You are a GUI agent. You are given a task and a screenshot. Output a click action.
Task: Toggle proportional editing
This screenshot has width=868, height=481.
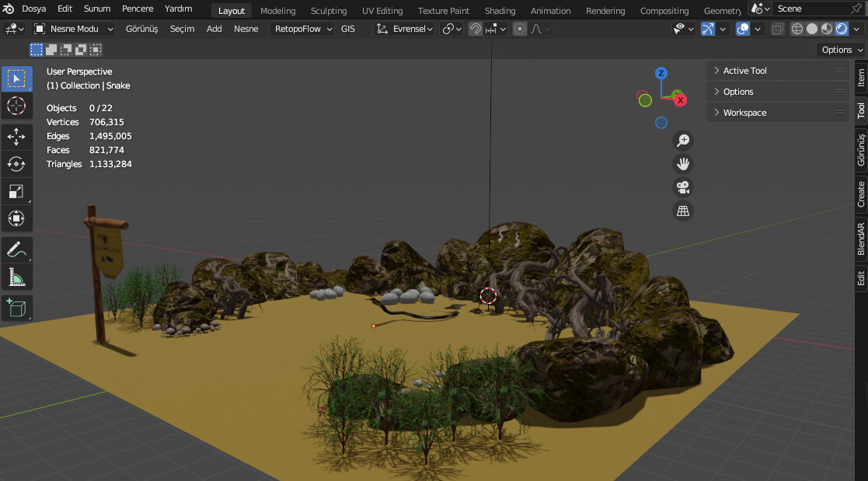point(519,28)
